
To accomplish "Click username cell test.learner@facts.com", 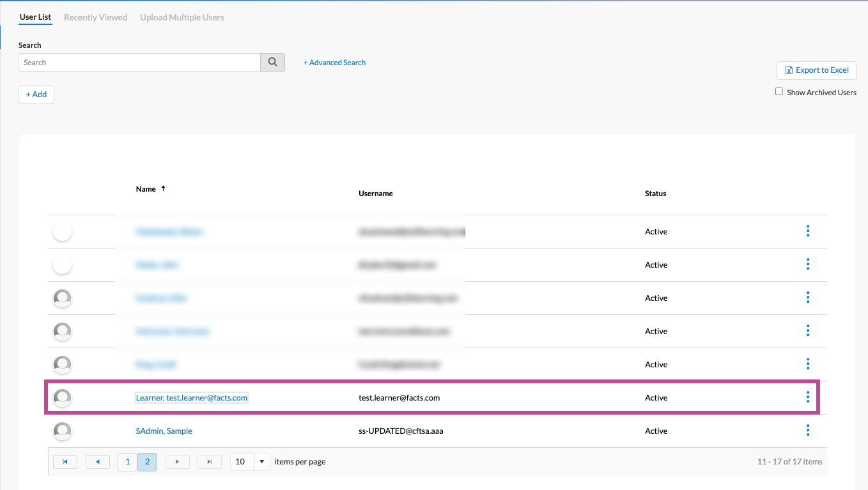I will (399, 397).
